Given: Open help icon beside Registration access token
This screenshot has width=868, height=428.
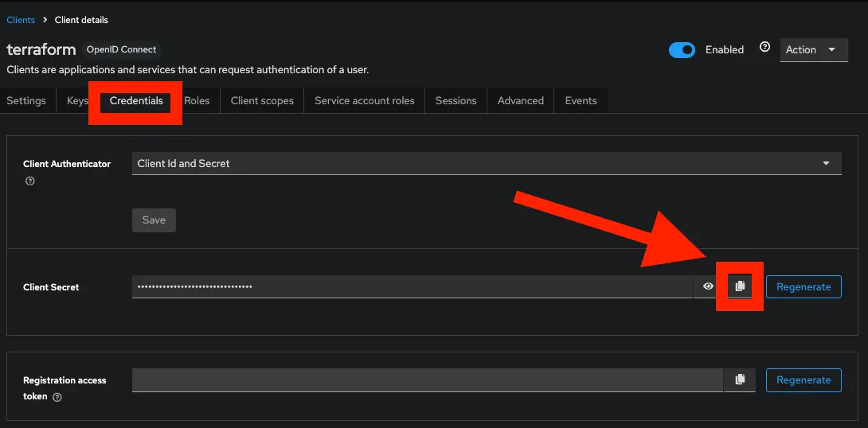Looking at the screenshot, I should (57, 397).
